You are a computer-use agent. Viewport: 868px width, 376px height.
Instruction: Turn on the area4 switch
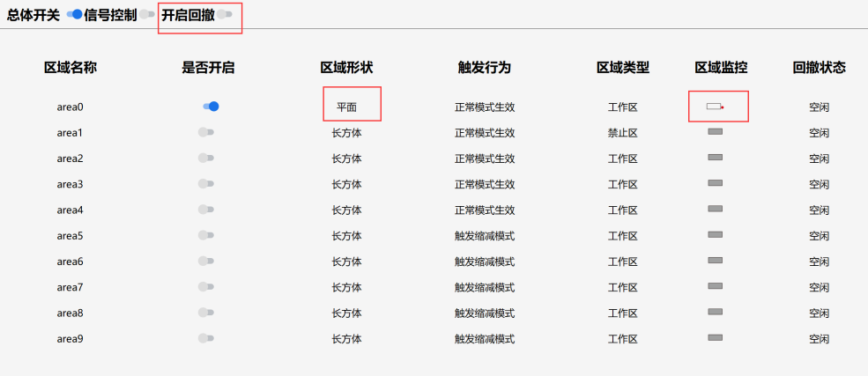[x=206, y=210]
